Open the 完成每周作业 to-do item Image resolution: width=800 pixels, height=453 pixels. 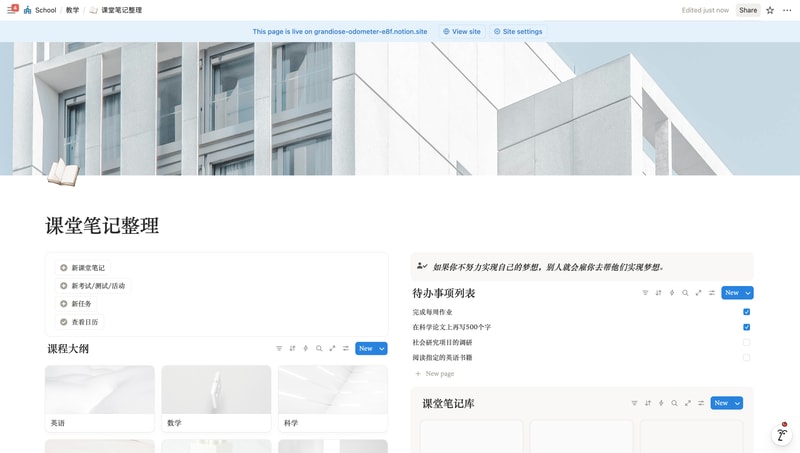coord(432,312)
